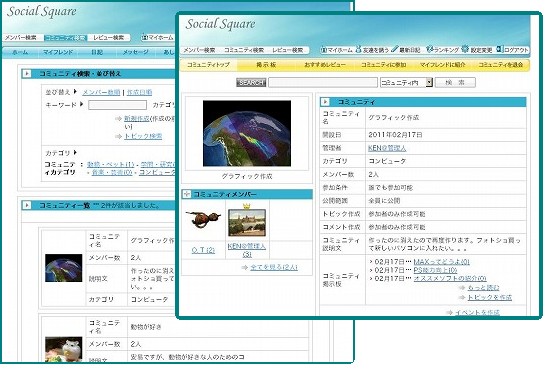Click トピック検索 link
This screenshot has height=378, width=551.
pyautogui.click(x=143, y=136)
